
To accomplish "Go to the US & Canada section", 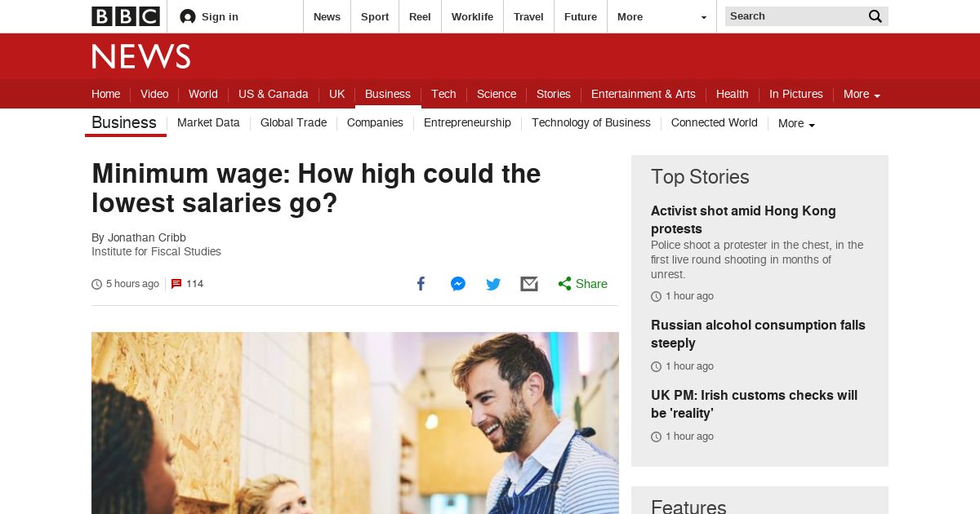I will pyautogui.click(x=274, y=94).
